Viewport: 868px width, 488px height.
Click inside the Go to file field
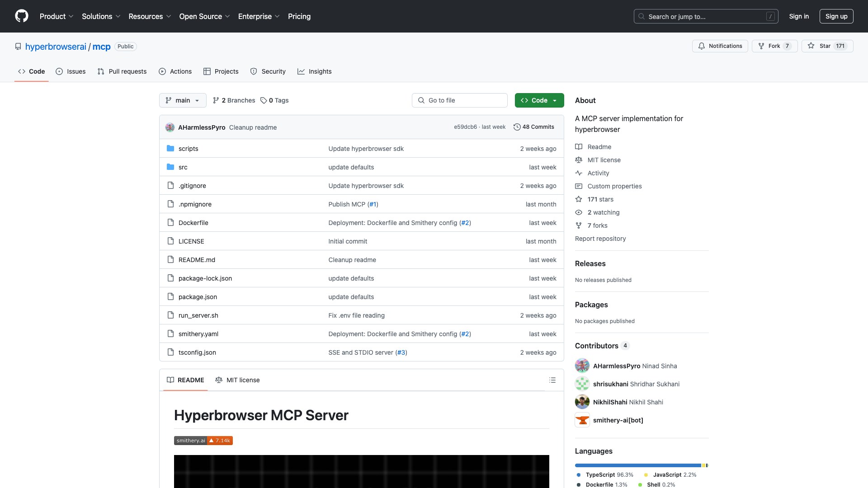click(x=459, y=100)
